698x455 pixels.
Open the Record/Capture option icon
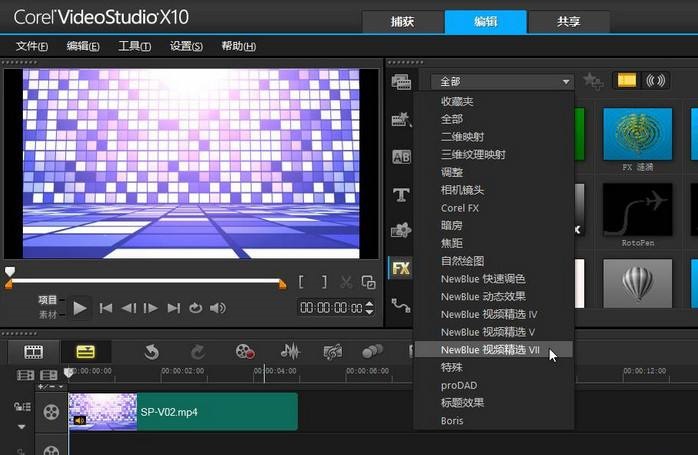point(245,351)
